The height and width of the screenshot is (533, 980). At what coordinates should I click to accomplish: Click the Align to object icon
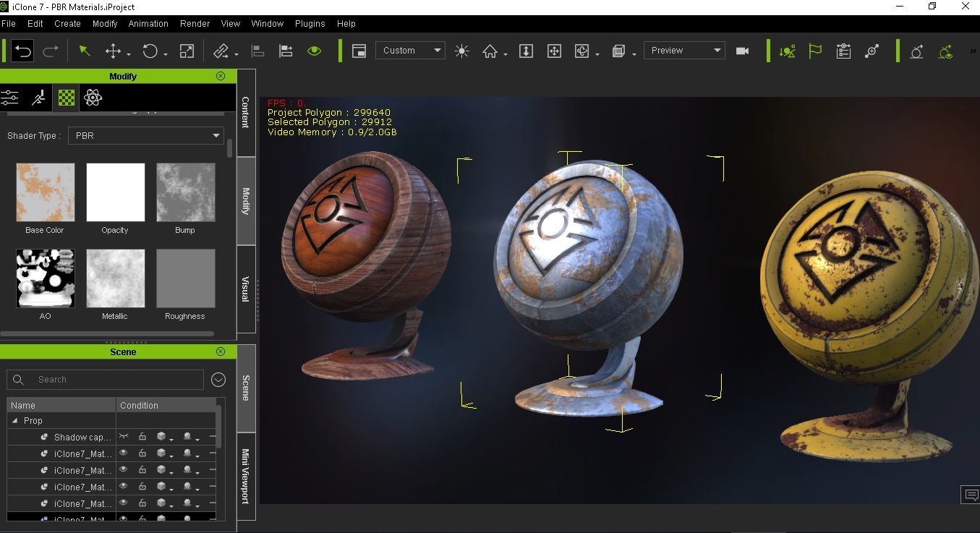click(286, 51)
